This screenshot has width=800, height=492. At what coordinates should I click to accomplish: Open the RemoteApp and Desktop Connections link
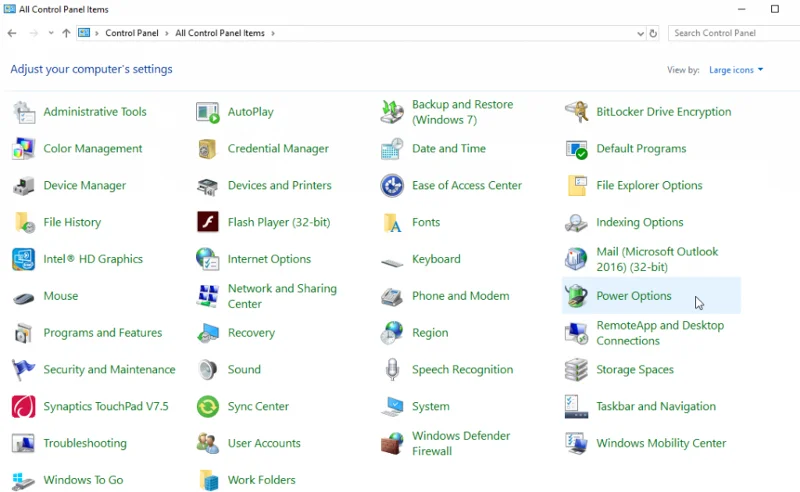point(660,333)
